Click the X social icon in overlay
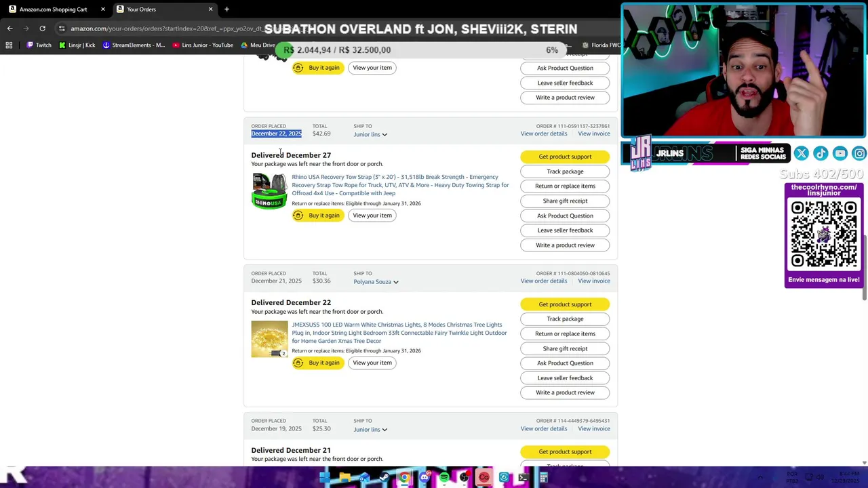 point(801,154)
